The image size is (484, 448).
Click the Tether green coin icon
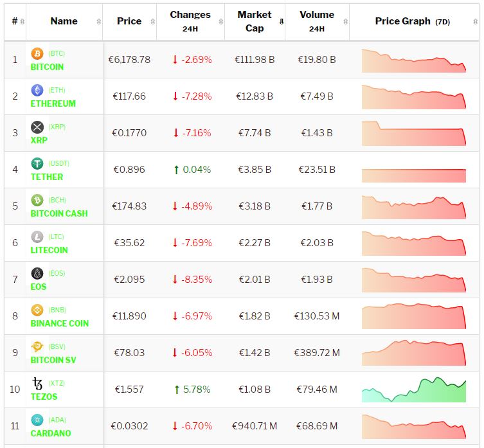(x=37, y=163)
